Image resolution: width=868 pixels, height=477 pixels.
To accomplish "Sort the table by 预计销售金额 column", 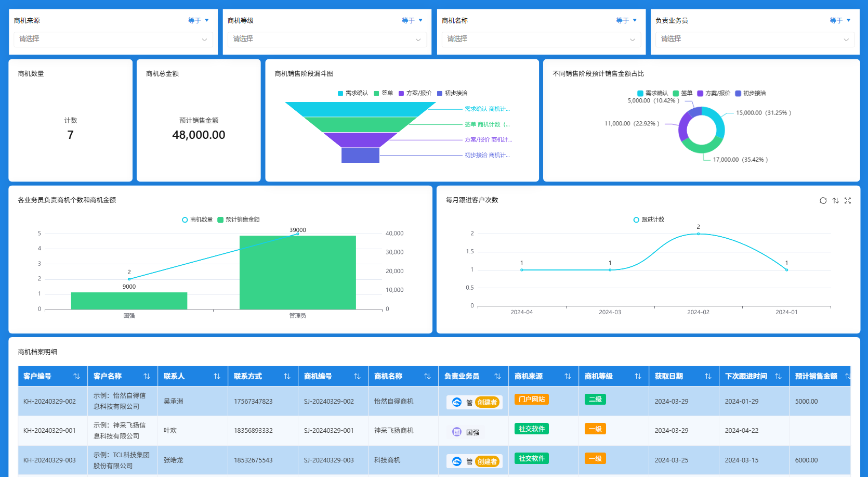I will tap(847, 376).
